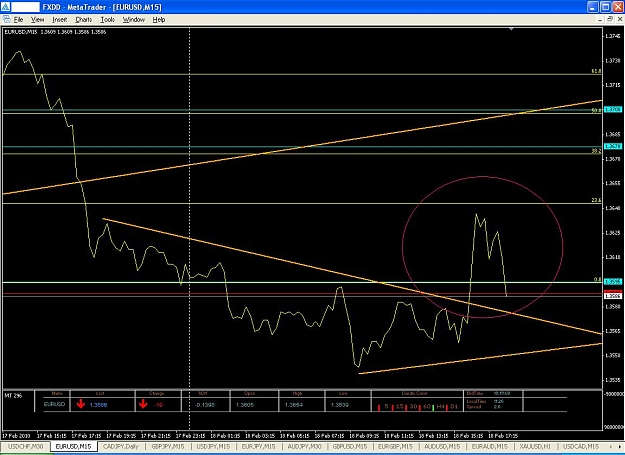This screenshot has width=625, height=455.
Task: Click the cyan 1.3678 price tag
Action: coord(613,146)
